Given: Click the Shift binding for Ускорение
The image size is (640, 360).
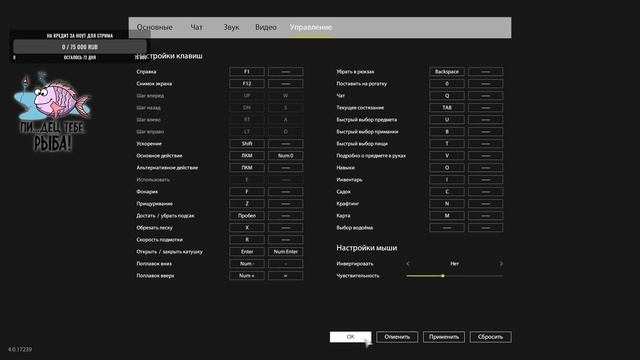Looking at the screenshot, I should coord(247,144).
